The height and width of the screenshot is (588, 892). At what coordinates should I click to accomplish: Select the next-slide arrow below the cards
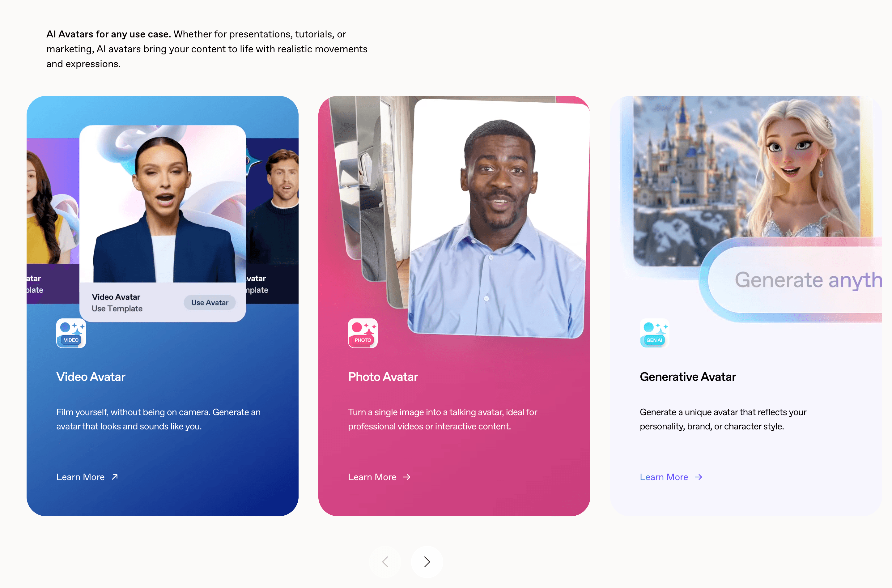click(427, 562)
